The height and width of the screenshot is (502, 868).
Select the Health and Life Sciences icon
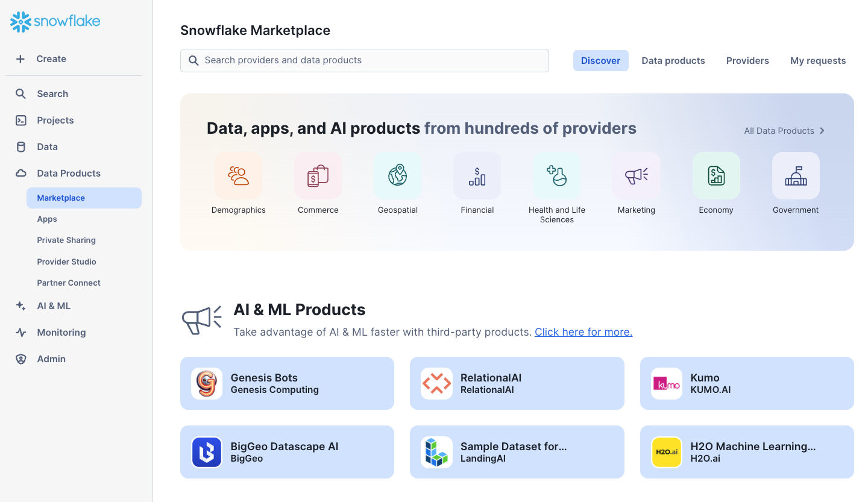[556, 175]
